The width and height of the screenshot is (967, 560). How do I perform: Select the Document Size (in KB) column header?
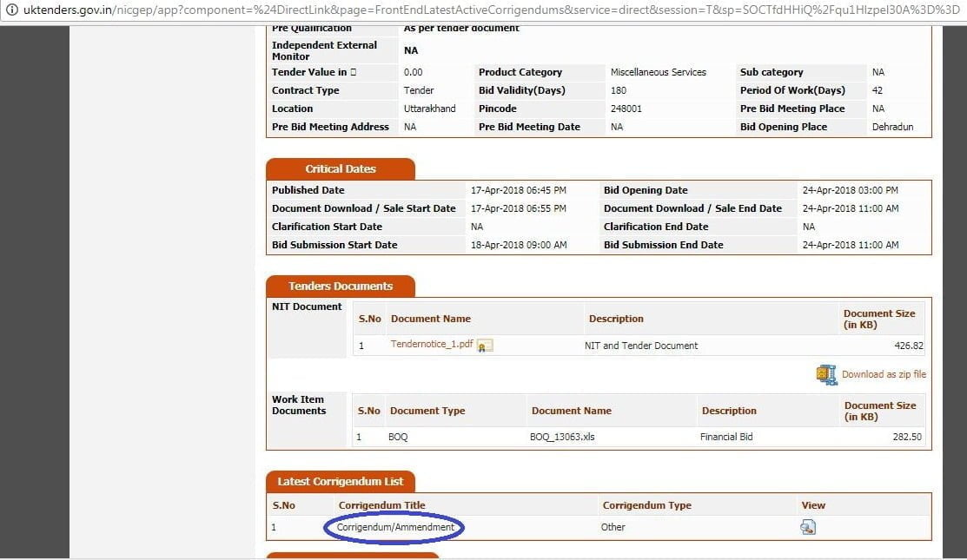pos(880,319)
